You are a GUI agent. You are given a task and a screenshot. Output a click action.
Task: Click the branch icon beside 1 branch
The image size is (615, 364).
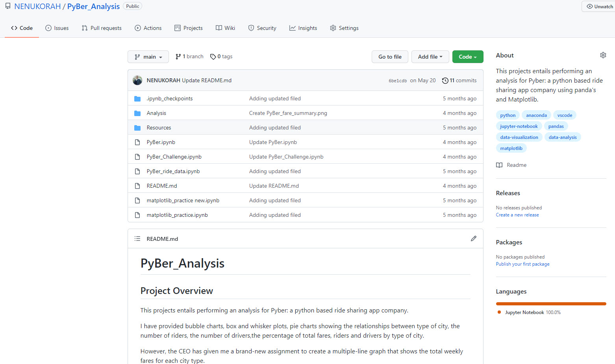(178, 57)
